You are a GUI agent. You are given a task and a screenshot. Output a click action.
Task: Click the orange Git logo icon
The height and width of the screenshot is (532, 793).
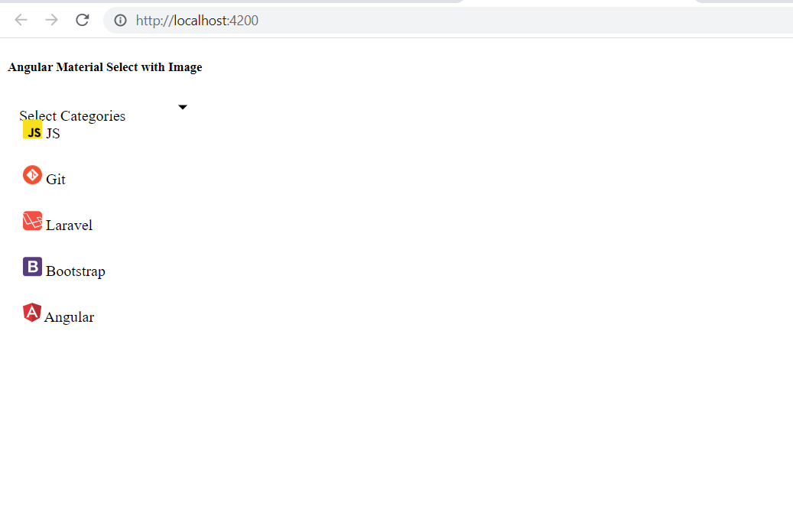pos(32,175)
